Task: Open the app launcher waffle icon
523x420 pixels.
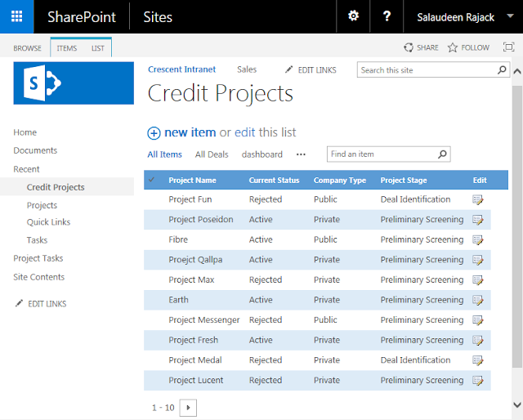Action: [x=16, y=16]
